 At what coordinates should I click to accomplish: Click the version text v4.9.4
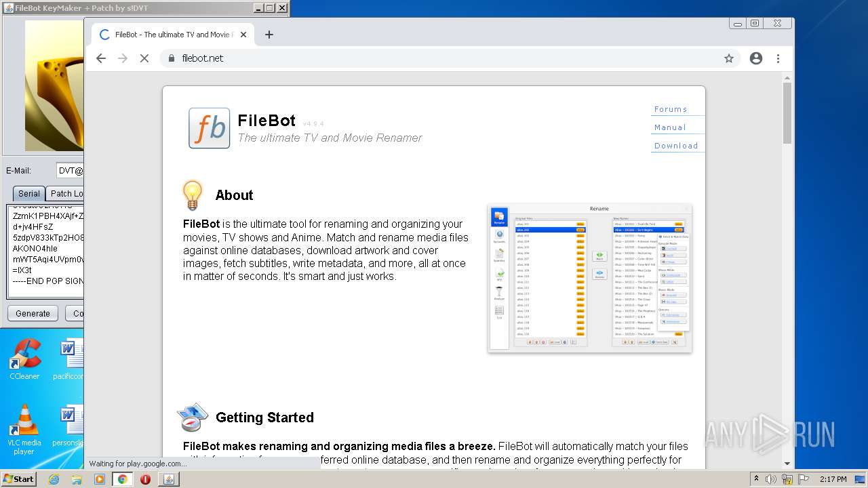pos(313,124)
